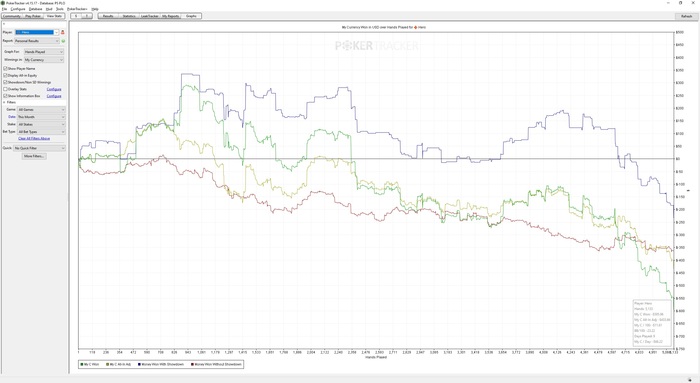Open the Game filter dropdown
Image resolution: width=700 pixels, height=383 pixels.
click(x=42, y=109)
